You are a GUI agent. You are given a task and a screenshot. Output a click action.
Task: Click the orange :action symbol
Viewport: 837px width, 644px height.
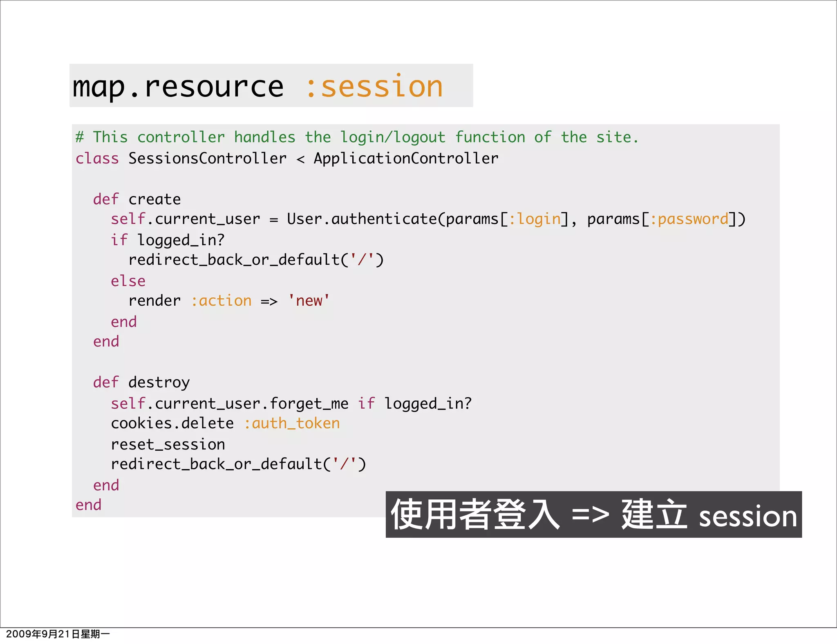pos(221,301)
